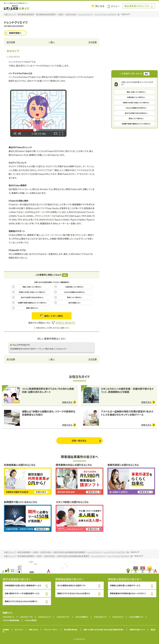Click LITALICOジュニア in 関連サイト
The image size is (159, 644).
coord(44,617)
